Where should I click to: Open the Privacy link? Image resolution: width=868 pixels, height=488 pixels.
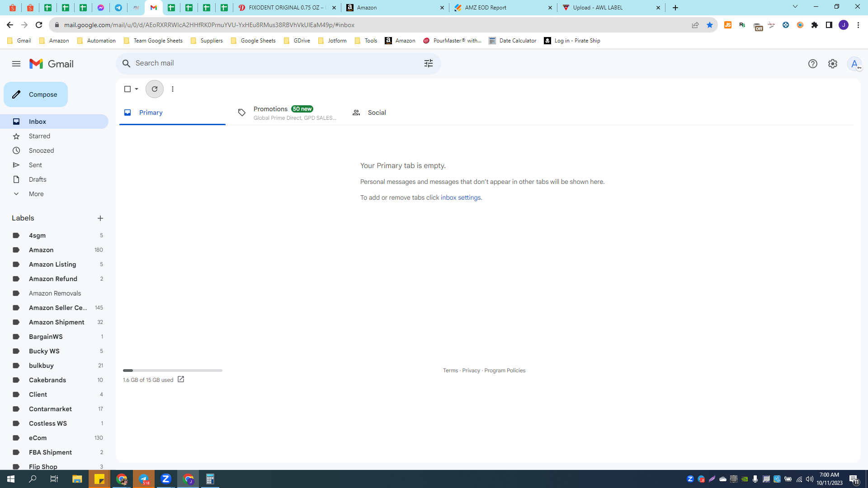pyautogui.click(x=471, y=371)
